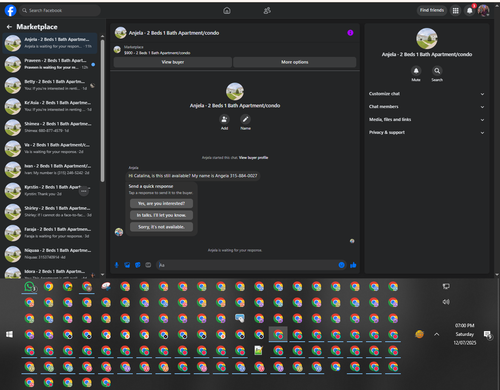The image size is (500, 390).
Task: Open the Niquaa conversation
Action: click(50, 254)
